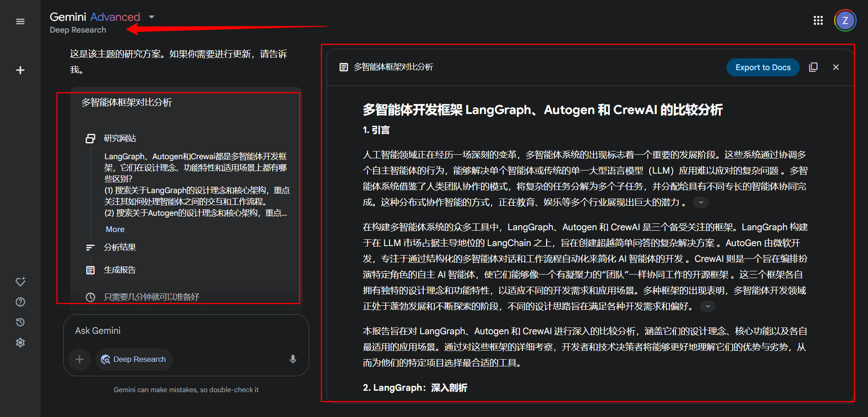Open the Settings gear icon

pos(20,343)
